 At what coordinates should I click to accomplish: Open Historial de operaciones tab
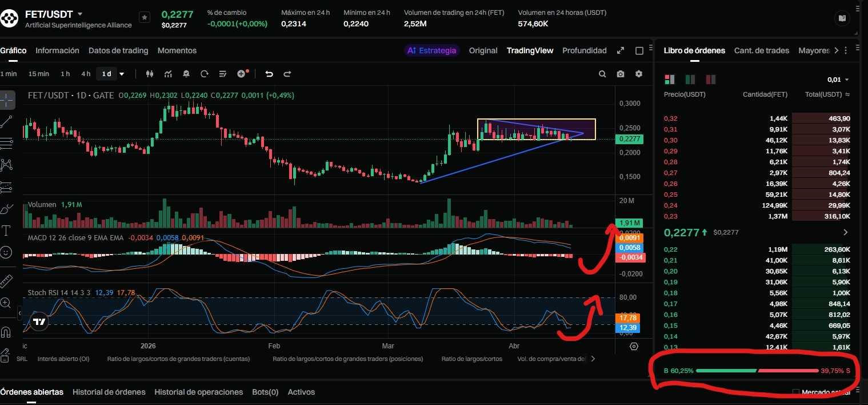199,392
